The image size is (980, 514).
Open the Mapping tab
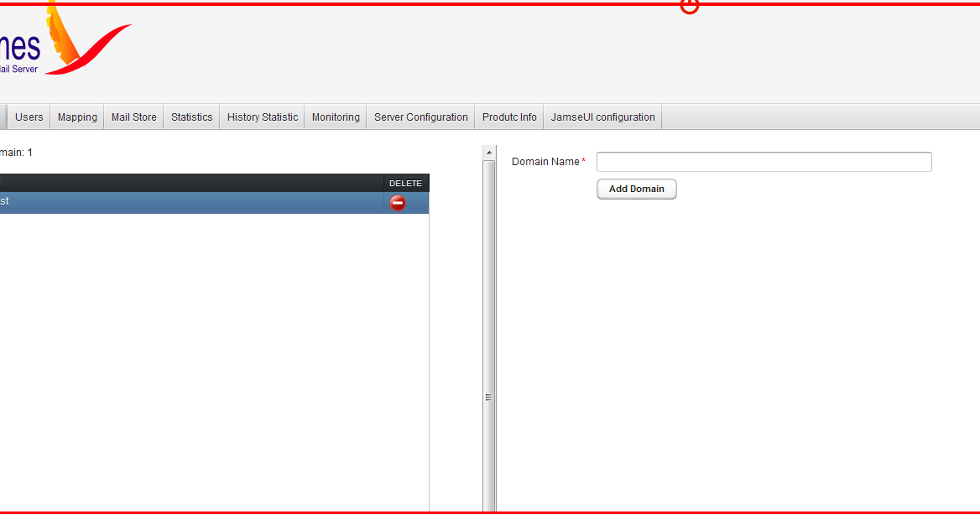coord(76,117)
